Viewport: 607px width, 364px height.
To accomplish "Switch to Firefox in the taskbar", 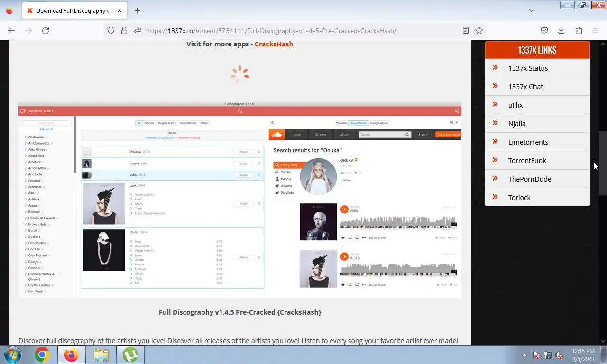I will click(x=71, y=355).
